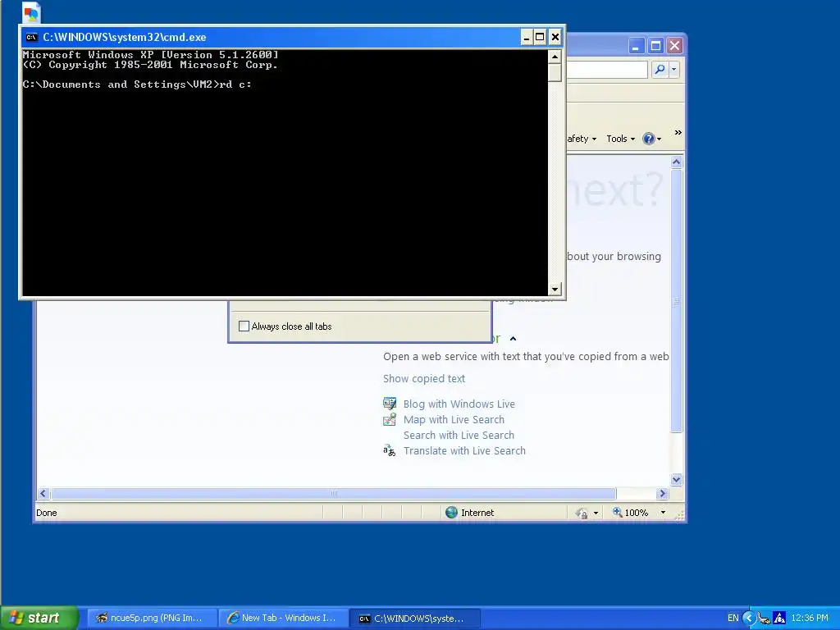This screenshot has height=630, width=840.
Task: Click the Start button
Action: (x=39, y=618)
